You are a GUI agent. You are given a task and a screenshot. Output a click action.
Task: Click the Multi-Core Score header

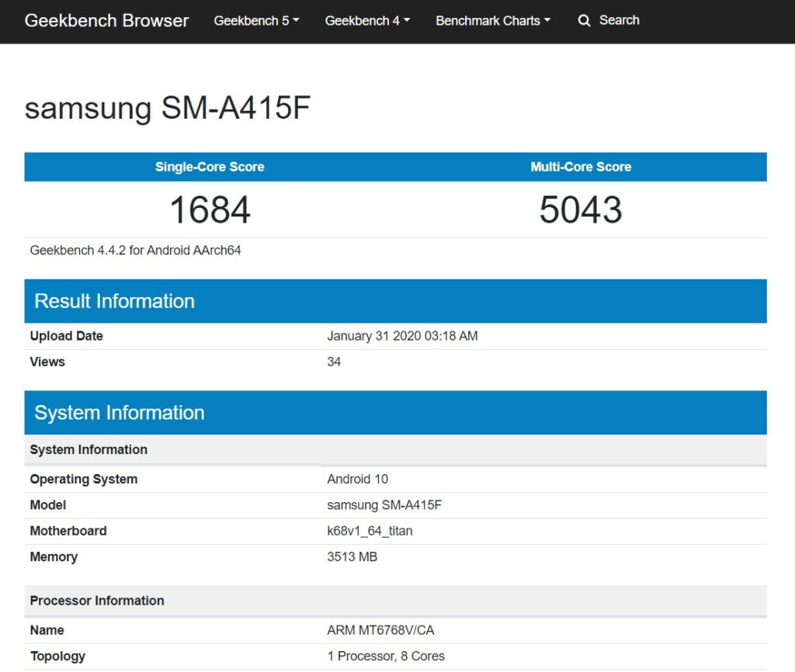(581, 167)
